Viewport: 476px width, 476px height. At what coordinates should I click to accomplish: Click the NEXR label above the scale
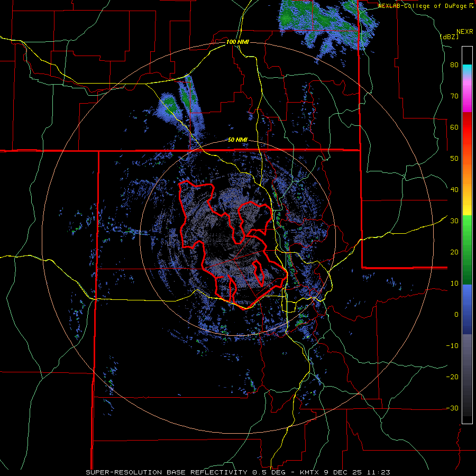[465, 32]
